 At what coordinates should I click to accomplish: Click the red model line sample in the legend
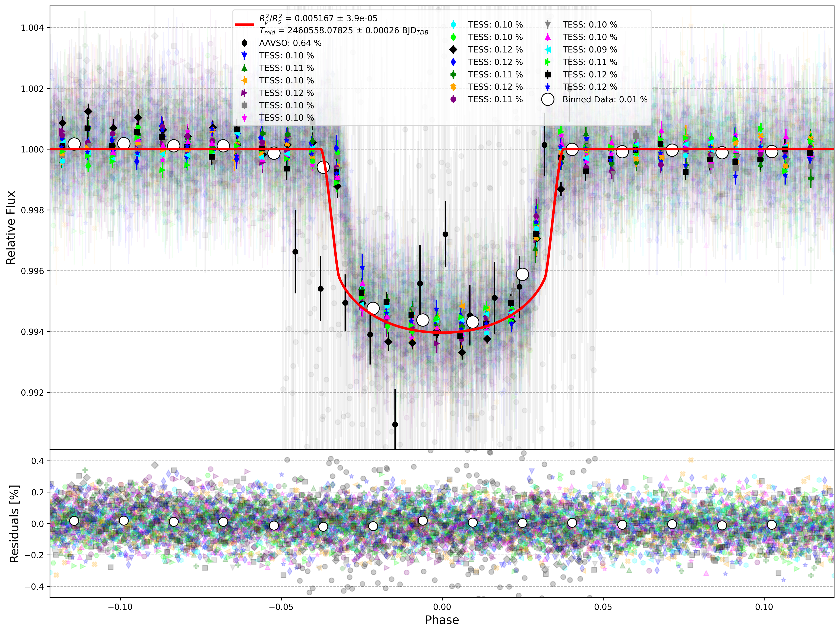pyautogui.click(x=244, y=25)
